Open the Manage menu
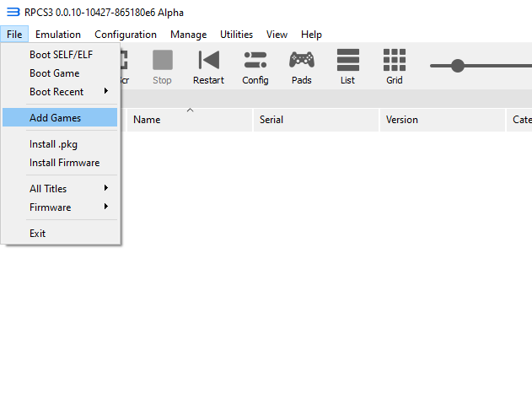532x420 pixels. (x=188, y=35)
